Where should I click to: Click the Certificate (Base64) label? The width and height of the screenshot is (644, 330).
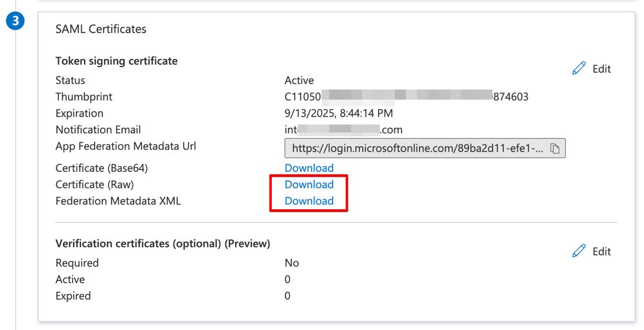point(101,168)
